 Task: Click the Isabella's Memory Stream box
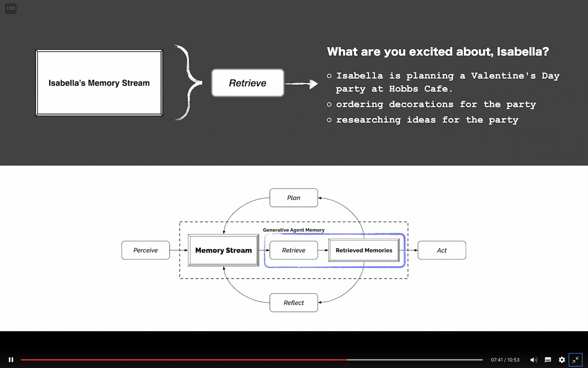pyautogui.click(x=99, y=83)
